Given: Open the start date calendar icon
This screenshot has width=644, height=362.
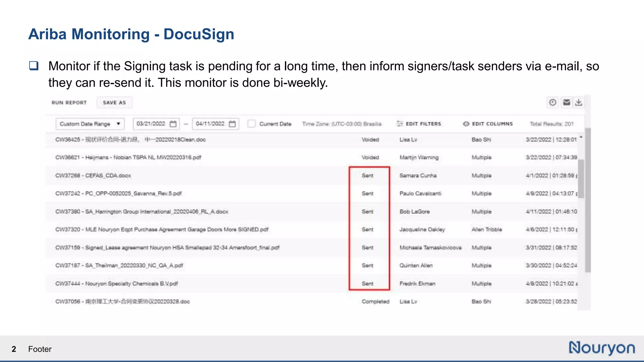Looking at the screenshot, I should (173, 124).
